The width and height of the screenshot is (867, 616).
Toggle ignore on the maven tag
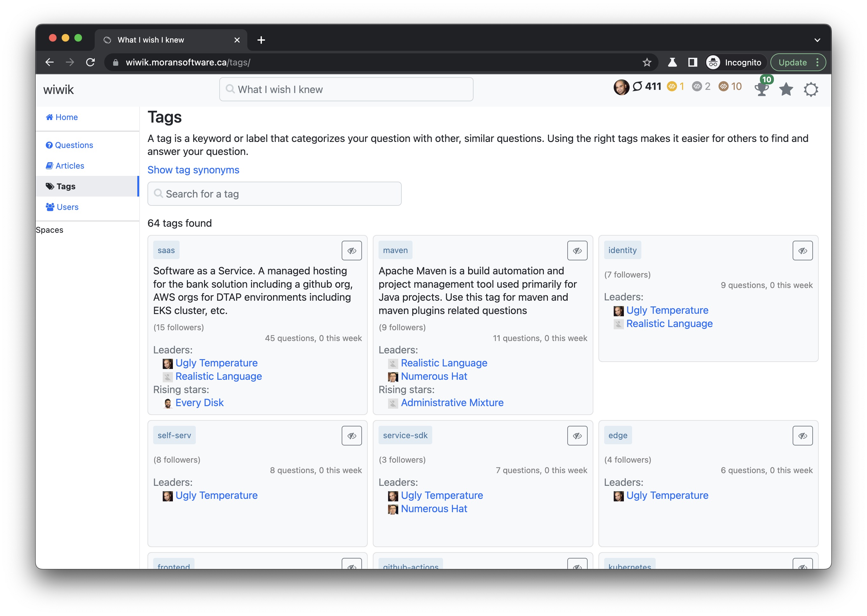577,250
